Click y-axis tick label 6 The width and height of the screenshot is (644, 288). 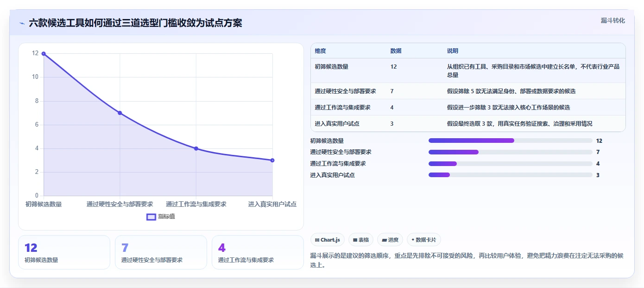click(x=37, y=125)
